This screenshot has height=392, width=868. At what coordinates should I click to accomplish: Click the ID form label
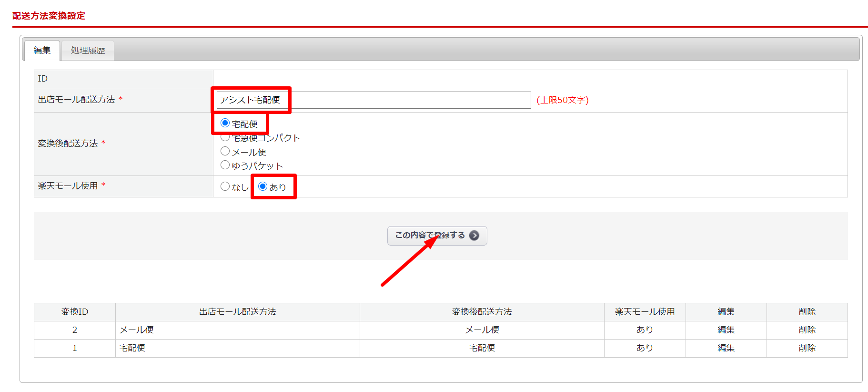coord(43,79)
